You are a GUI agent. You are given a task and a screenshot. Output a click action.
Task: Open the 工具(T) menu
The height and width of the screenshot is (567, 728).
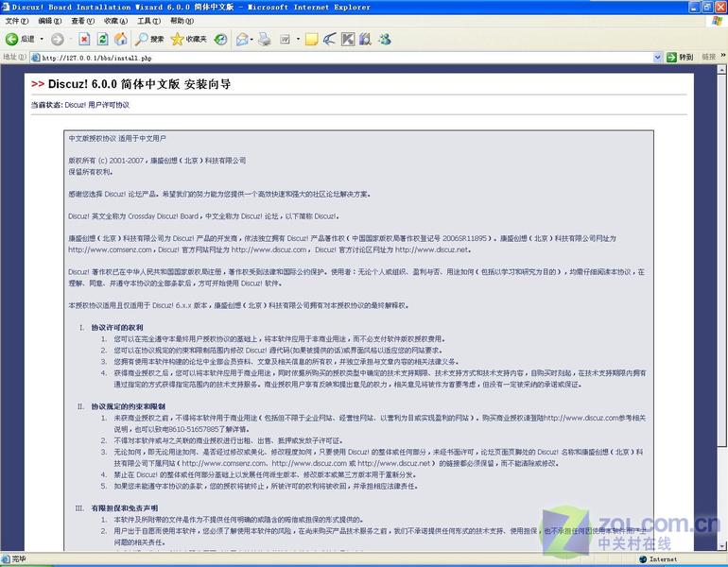pos(148,21)
